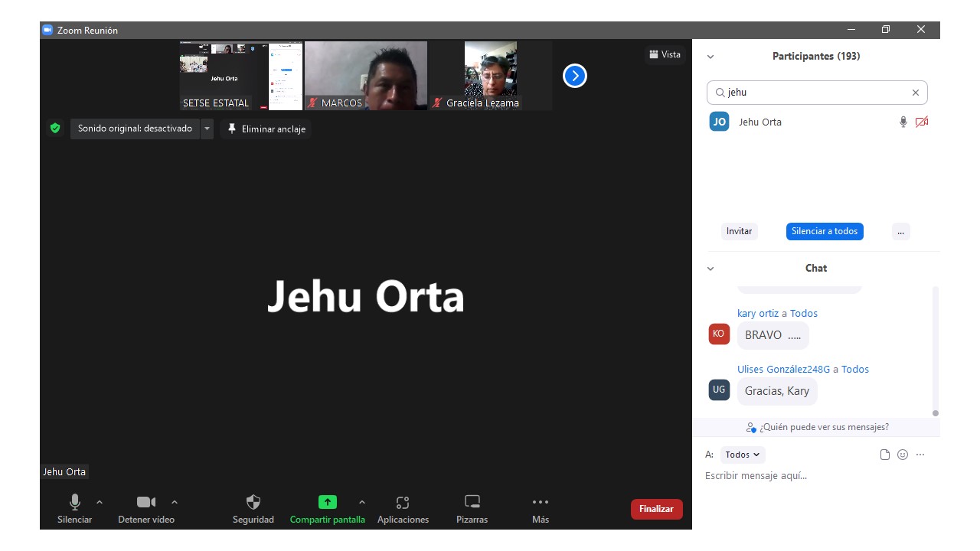
Task: Click the chat message input field
Action: (x=816, y=476)
